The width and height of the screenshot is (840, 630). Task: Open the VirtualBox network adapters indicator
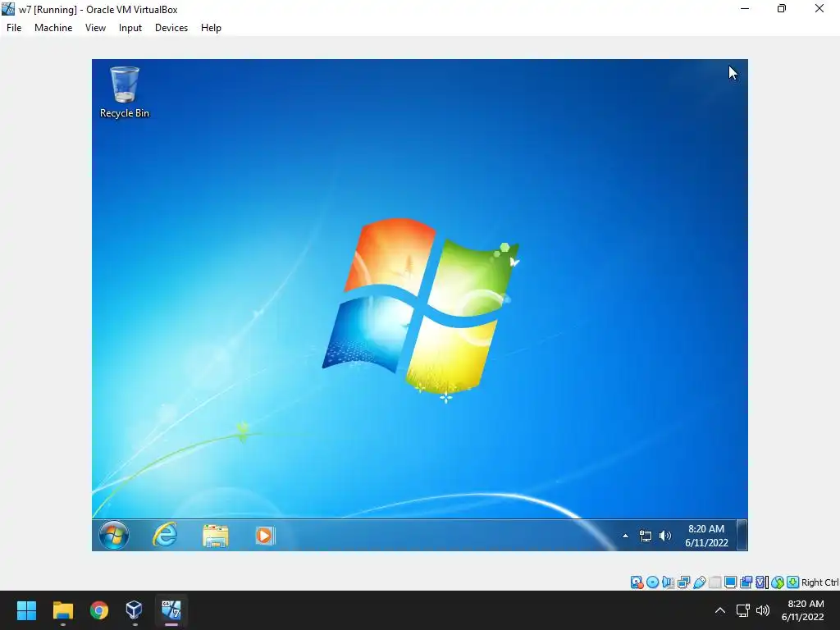coord(683,582)
